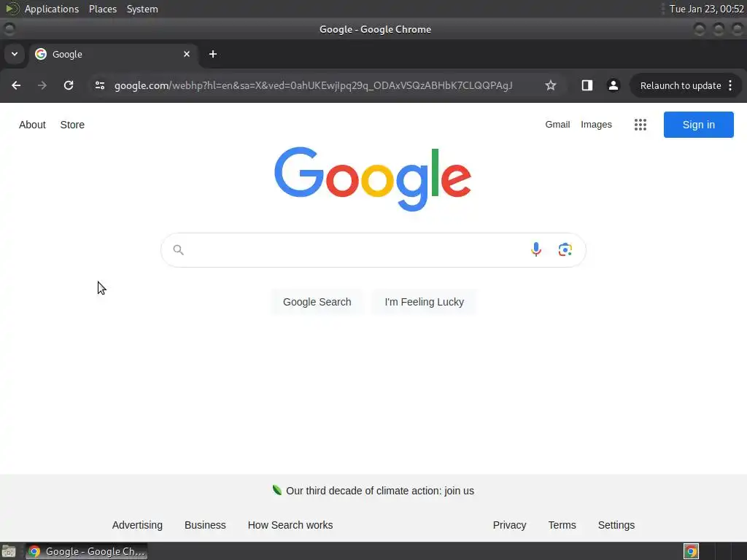Search by image with Google Lens
The height and width of the screenshot is (560, 747).
point(565,249)
